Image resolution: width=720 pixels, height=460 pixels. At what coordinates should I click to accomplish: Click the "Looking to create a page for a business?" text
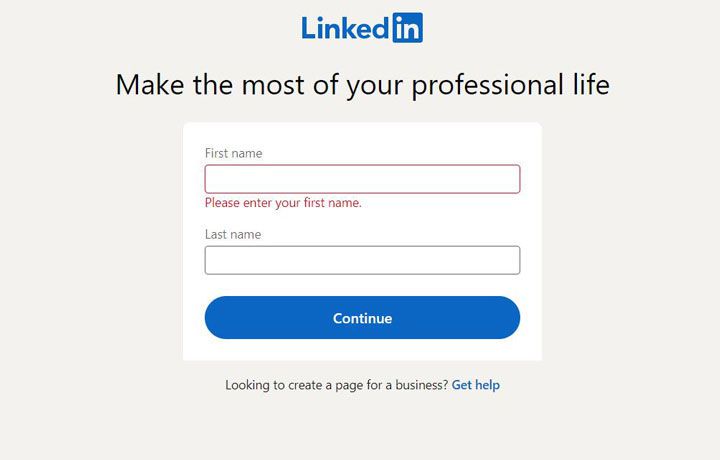coord(337,385)
